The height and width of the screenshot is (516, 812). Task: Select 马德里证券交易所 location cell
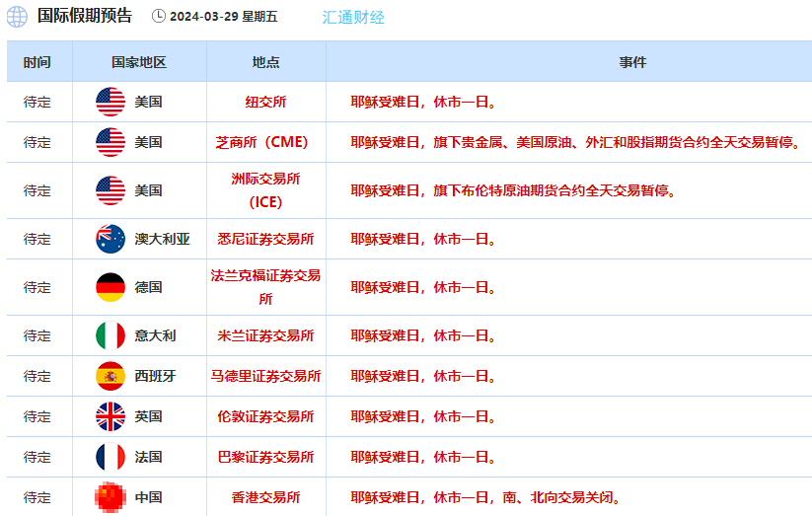point(266,376)
